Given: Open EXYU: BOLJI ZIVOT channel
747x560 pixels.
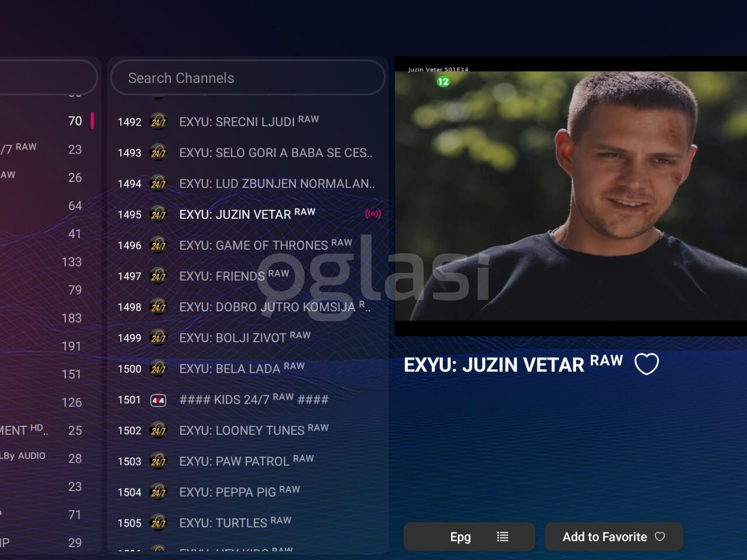Looking at the screenshot, I should point(245,338).
